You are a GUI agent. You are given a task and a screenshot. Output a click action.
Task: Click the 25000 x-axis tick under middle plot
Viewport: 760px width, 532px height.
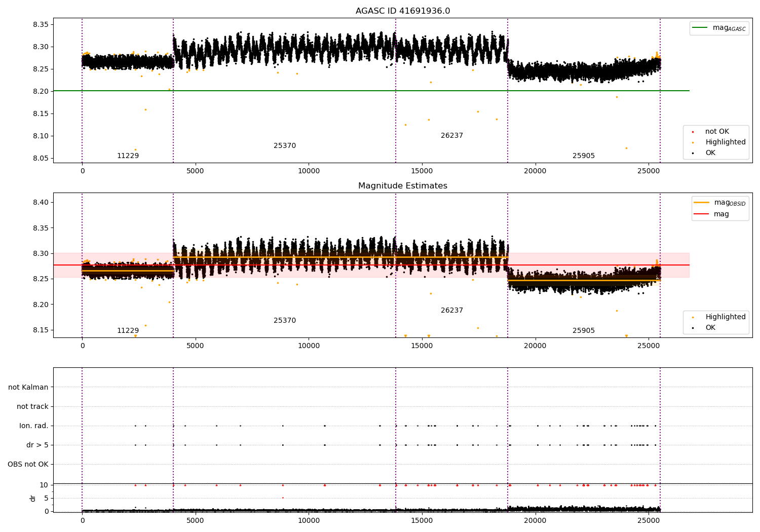pyautogui.click(x=649, y=346)
